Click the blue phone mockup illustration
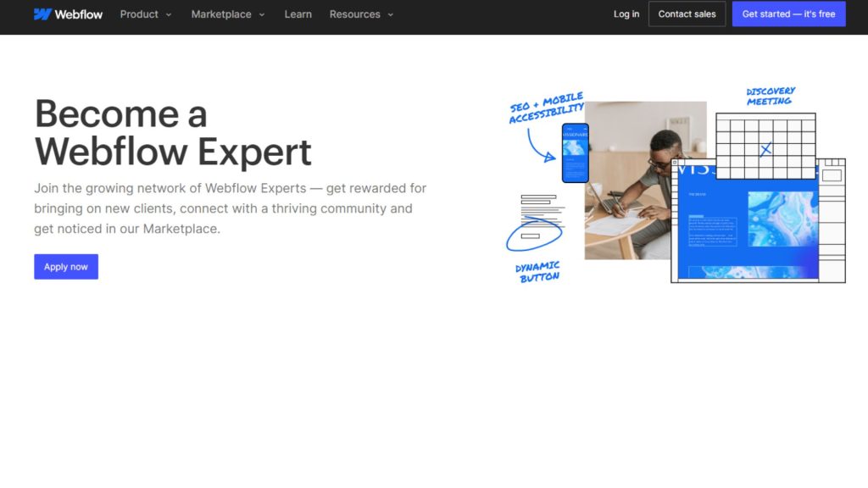Image resolution: width=868 pixels, height=488 pixels. 575,152
